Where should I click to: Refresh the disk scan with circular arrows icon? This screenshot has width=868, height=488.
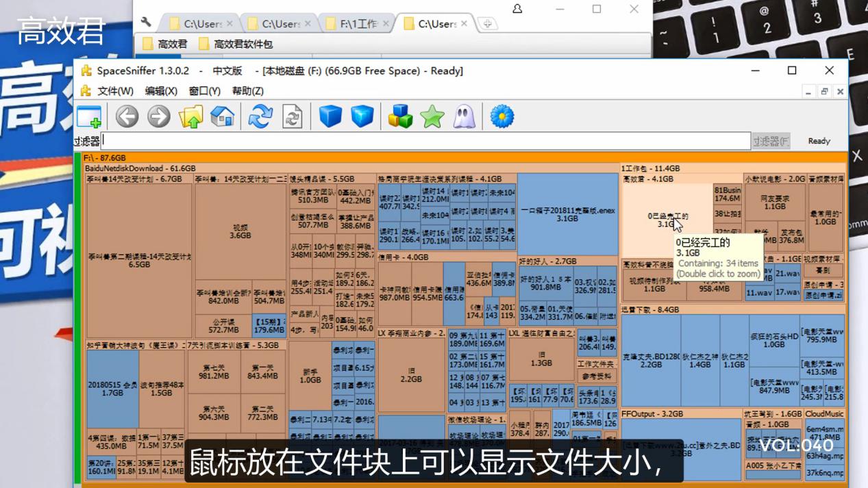pos(260,116)
